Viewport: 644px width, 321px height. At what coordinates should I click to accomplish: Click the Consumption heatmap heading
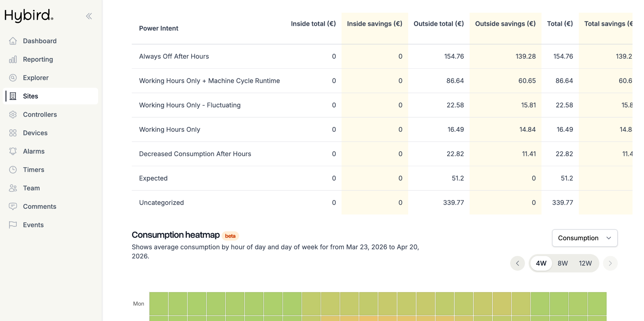[176, 235]
